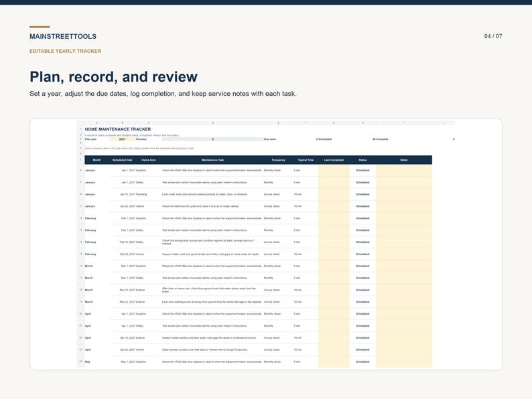532x399 pixels.
Task: Select the "Apr 15, 2027" scheduled date
Action: (x=127, y=338)
